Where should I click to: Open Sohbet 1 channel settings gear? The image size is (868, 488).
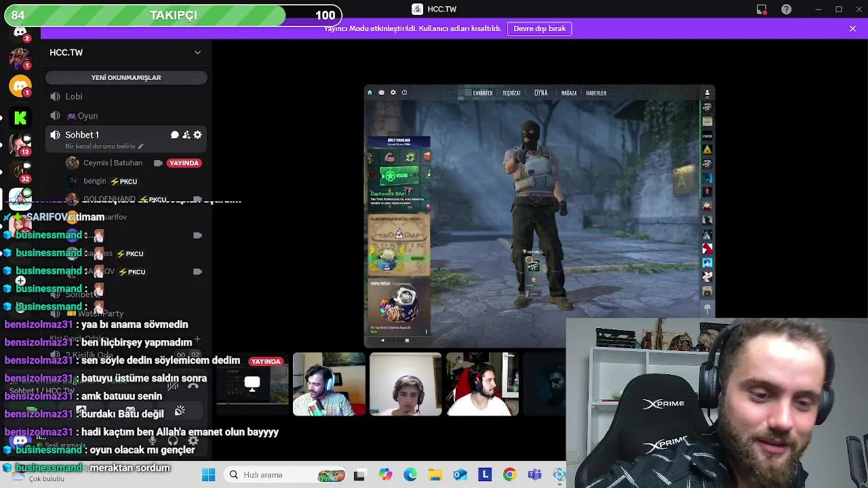tap(197, 135)
